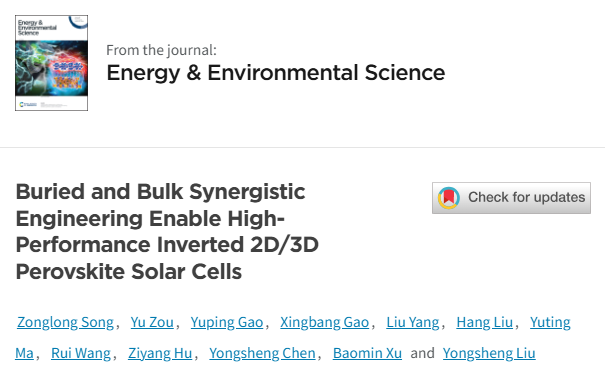Open Hang Liu author link

[x=485, y=322]
